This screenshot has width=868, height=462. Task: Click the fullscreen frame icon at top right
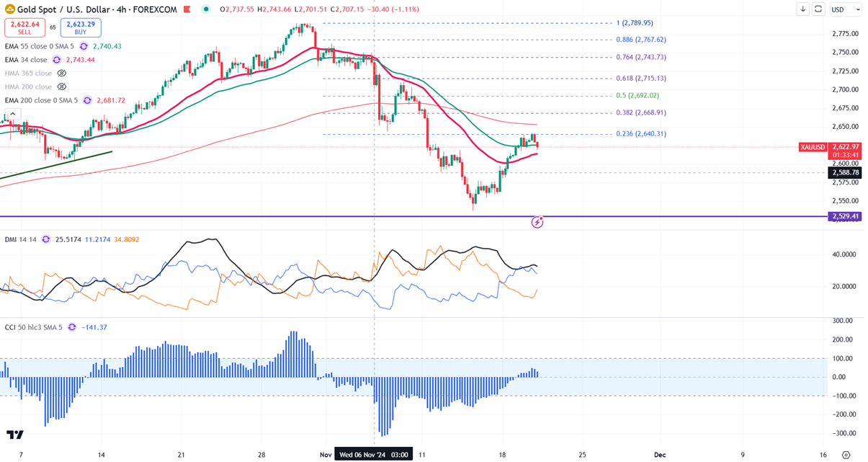click(819, 9)
